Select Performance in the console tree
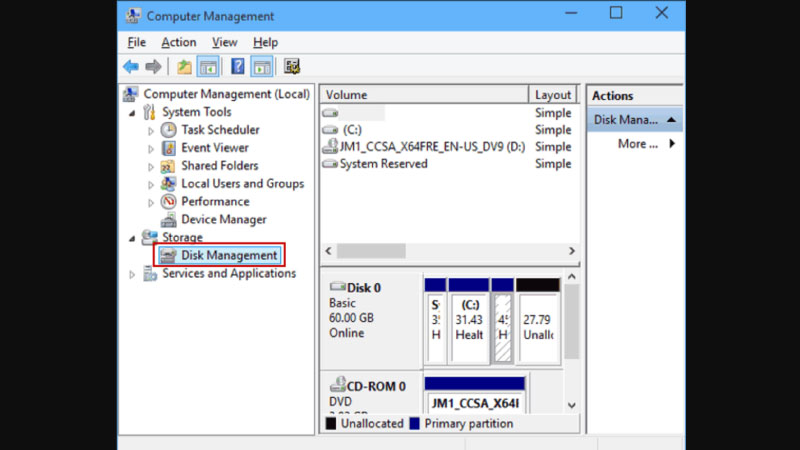The width and height of the screenshot is (800, 450). [215, 202]
